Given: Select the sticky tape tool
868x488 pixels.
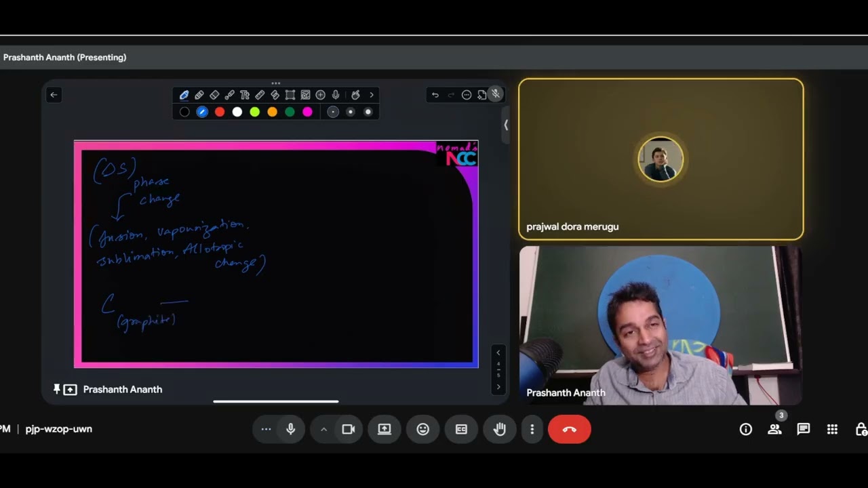Looking at the screenshot, I should click(x=275, y=95).
